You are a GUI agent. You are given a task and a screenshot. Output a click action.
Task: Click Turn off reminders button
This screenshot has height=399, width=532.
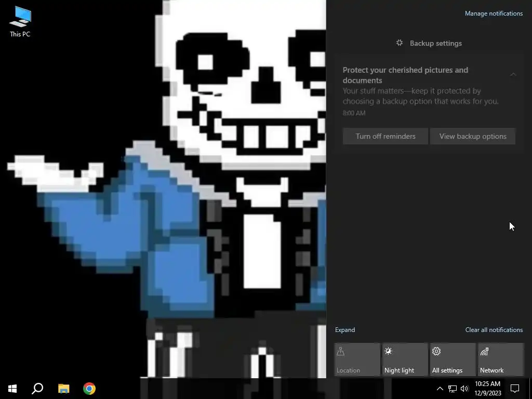[385, 136]
